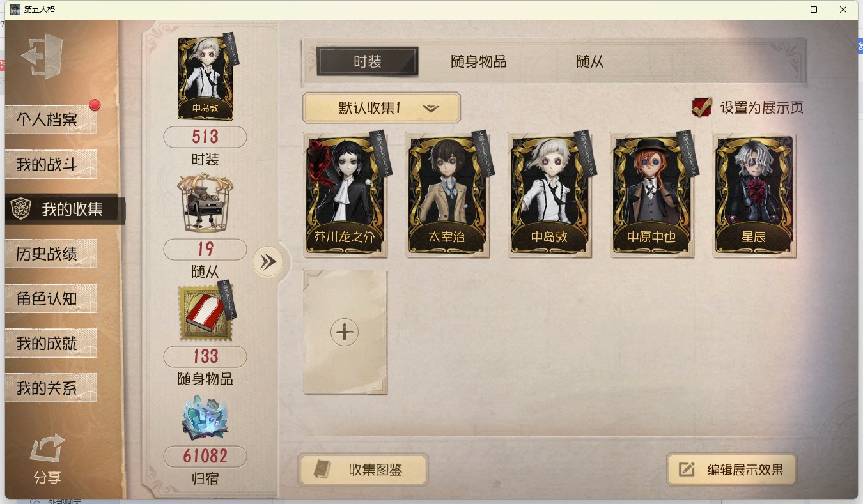Click the plus icon to add costume
Viewport: 863px width, 504px height.
pyautogui.click(x=345, y=332)
